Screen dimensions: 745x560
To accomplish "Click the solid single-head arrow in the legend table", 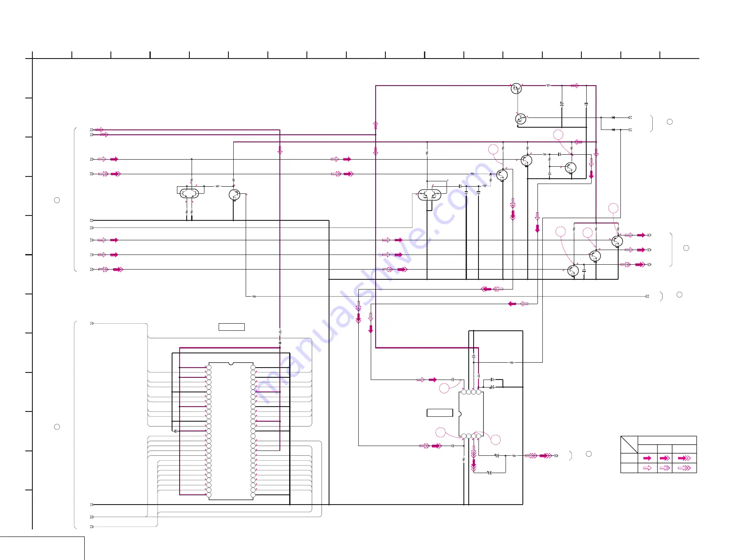I will [647, 458].
